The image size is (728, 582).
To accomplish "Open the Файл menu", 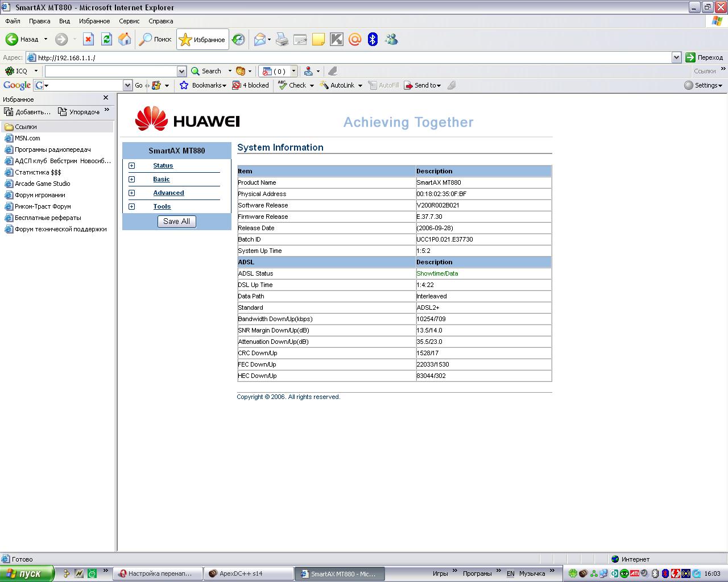I will (13, 21).
